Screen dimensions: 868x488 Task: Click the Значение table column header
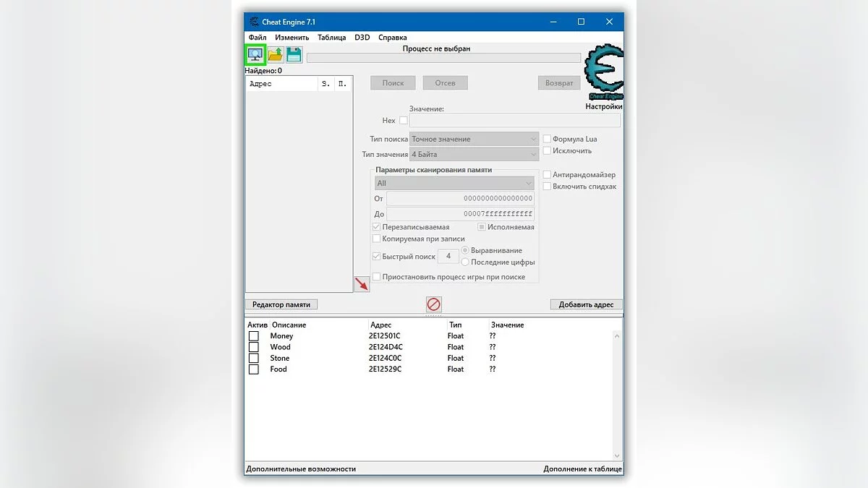507,325
